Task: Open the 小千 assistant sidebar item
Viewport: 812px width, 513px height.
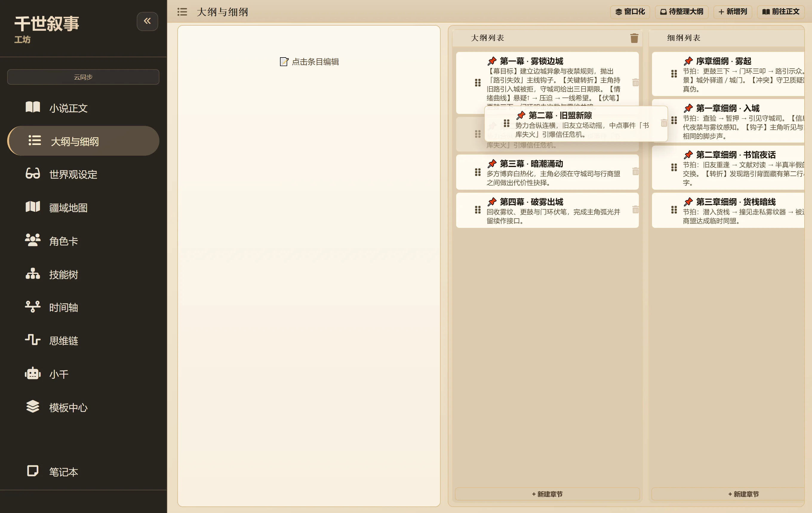Action: tap(83, 374)
